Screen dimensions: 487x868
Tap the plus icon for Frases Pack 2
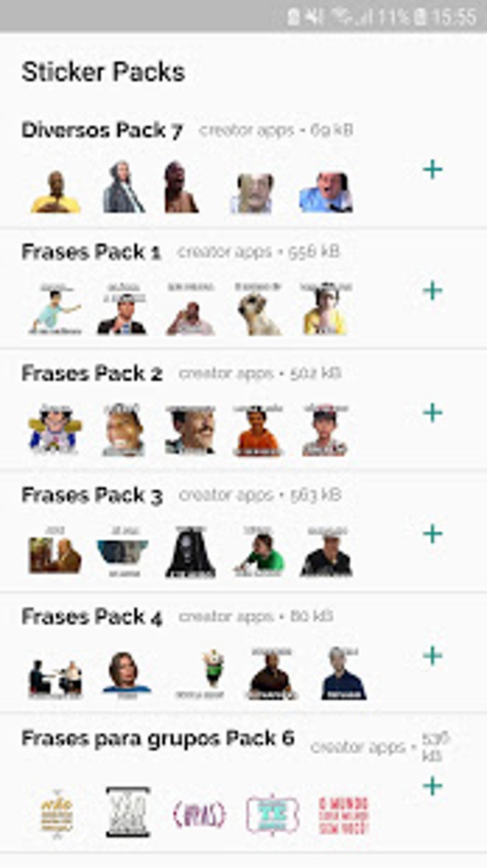(433, 413)
